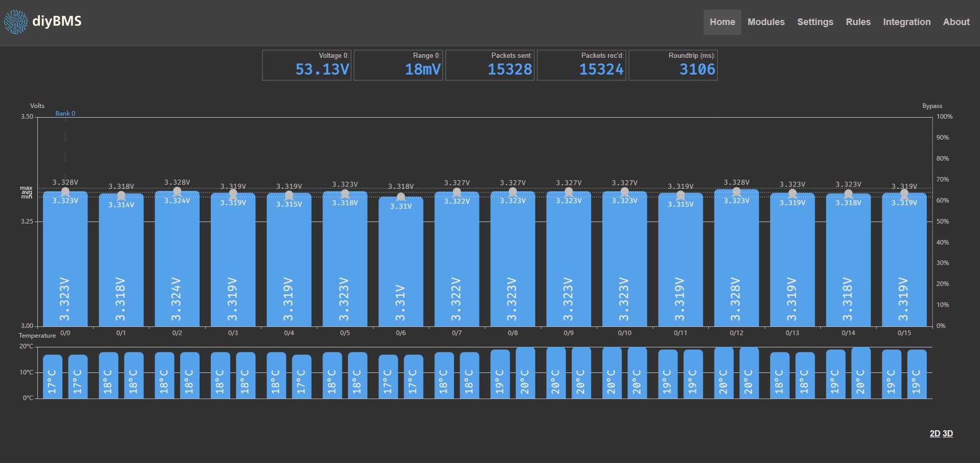Click the cell 0/2 bar marker dot

[x=177, y=192]
